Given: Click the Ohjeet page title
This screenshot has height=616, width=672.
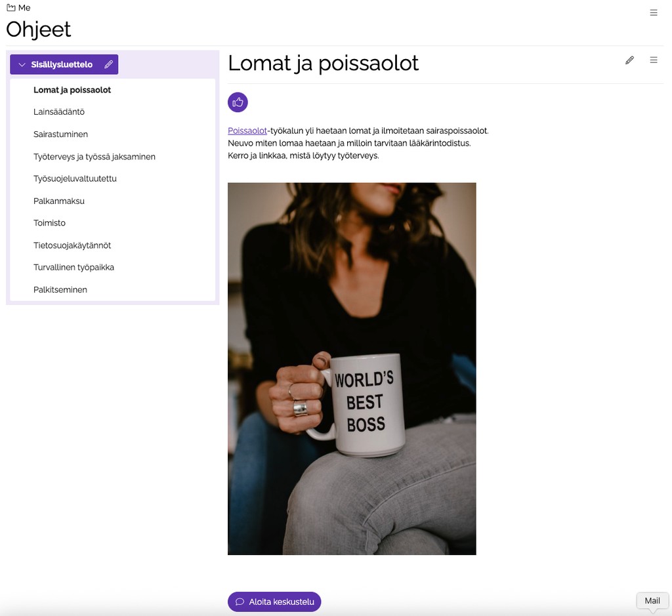Looking at the screenshot, I should pyautogui.click(x=39, y=30).
